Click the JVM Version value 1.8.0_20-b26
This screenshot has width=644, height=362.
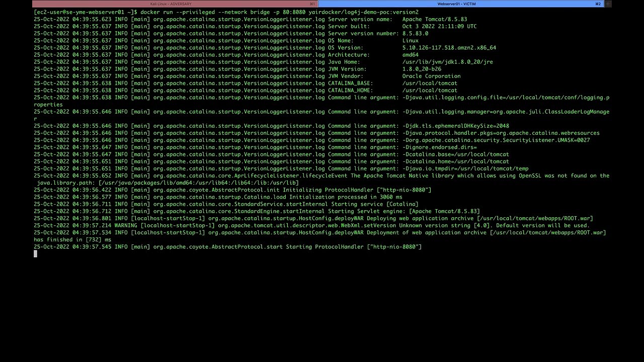(422, 69)
